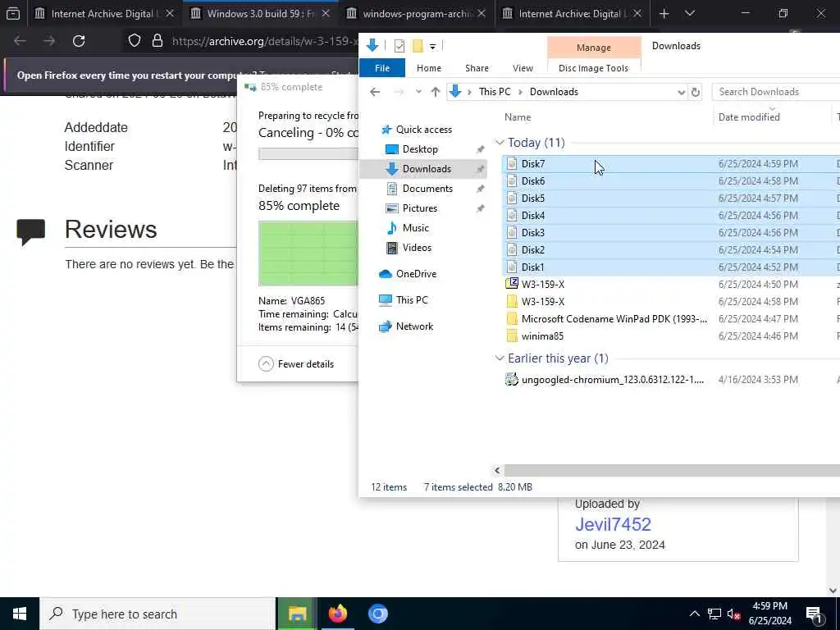Click the Disk1 disc image icon
The width and height of the screenshot is (840, 630).
pyautogui.click(x=512, y=267)
